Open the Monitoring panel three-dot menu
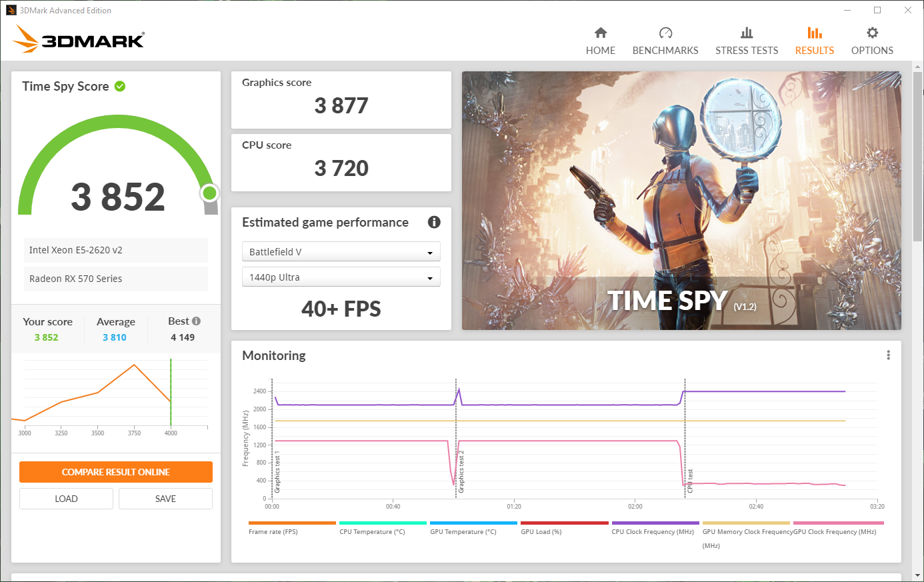The height and width of the screenshot is (582, 924). (x=888, y=355)
